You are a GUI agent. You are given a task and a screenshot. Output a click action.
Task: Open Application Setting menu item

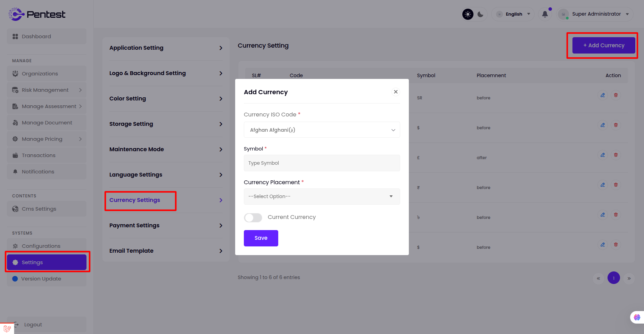166,48
